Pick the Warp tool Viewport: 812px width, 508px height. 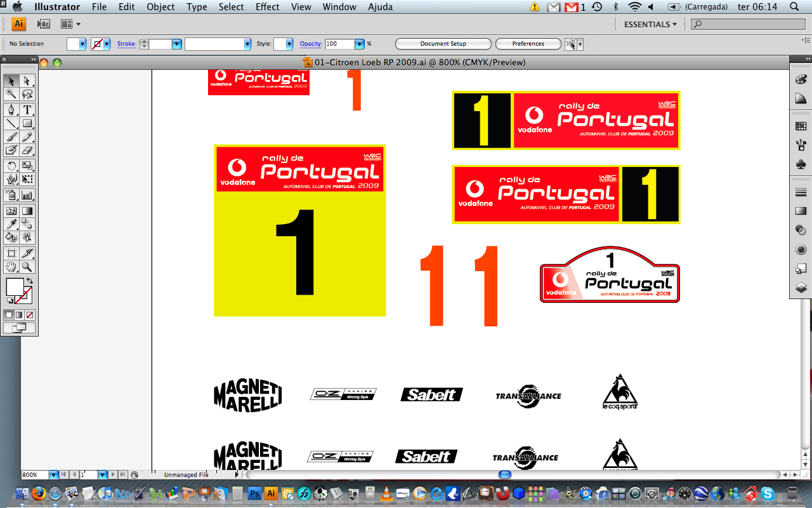point(11,179)
